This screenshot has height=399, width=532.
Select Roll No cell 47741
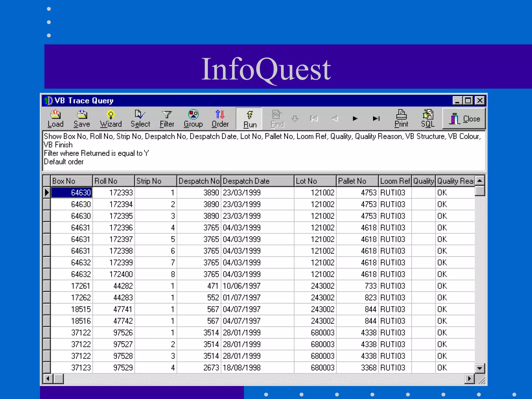[x=114, y=309]
